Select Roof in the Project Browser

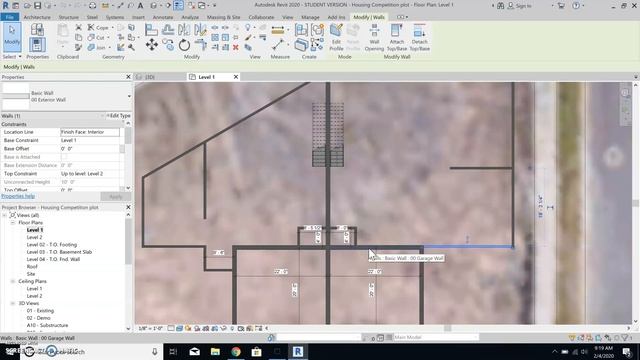click(x=32, y=267)
